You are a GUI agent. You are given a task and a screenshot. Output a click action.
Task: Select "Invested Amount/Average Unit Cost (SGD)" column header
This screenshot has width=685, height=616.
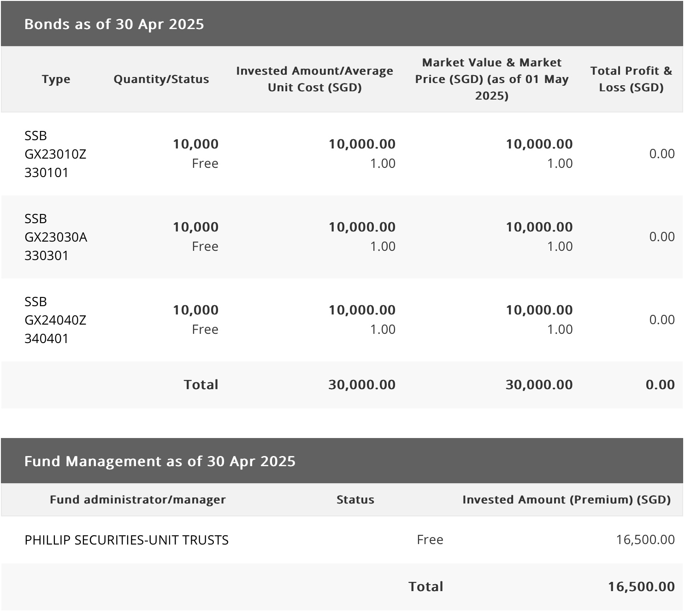315,79
